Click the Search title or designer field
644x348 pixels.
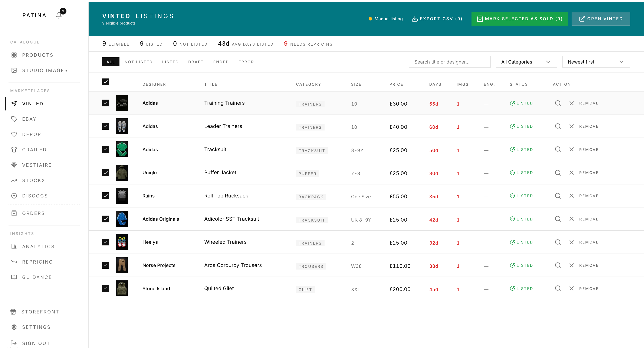[449, 62]
